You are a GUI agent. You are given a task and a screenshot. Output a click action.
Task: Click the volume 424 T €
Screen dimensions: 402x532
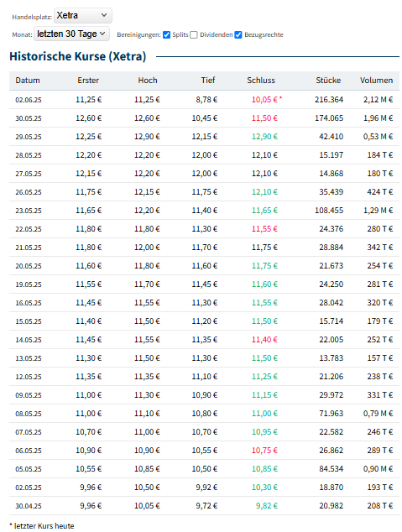pos(380,192)
